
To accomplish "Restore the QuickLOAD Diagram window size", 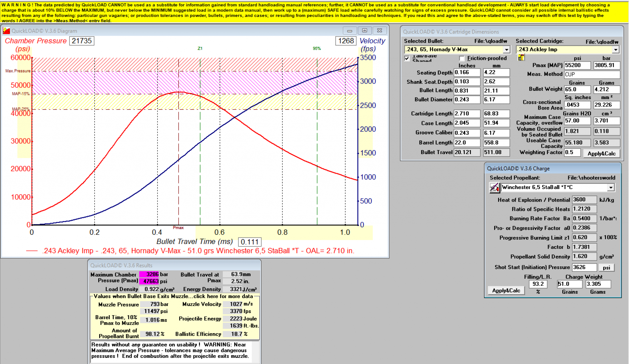I will 365,31.
